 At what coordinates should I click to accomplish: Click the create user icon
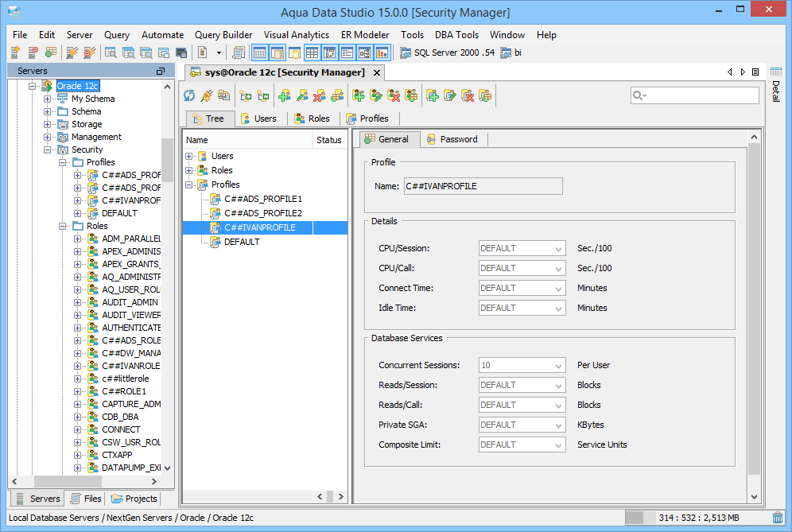coord(285,95)
